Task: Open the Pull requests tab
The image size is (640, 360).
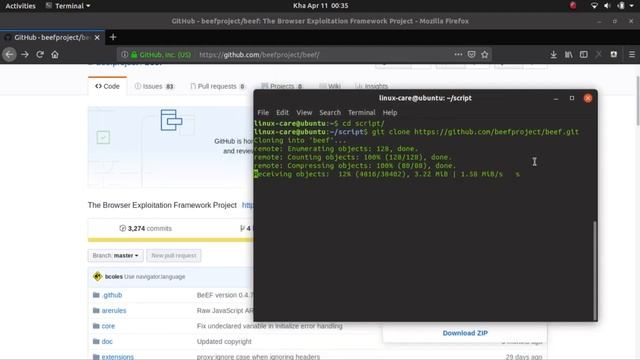Action: click(x=218, y=86)
